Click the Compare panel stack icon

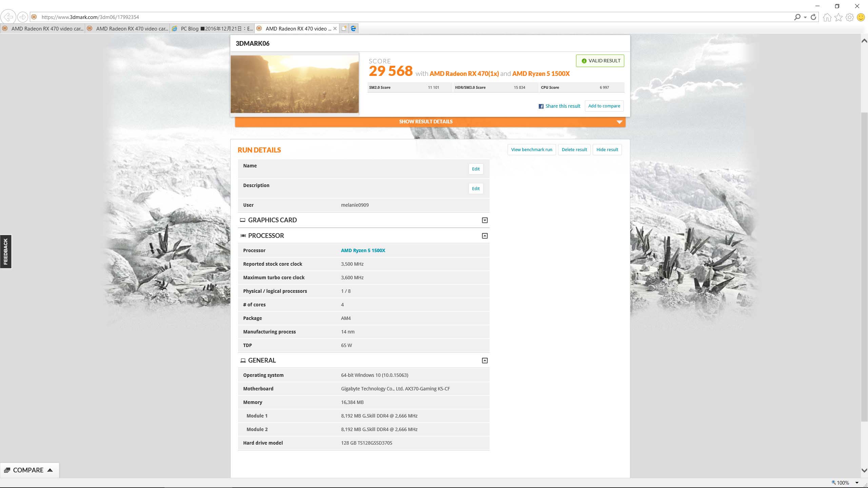[7, 470]
